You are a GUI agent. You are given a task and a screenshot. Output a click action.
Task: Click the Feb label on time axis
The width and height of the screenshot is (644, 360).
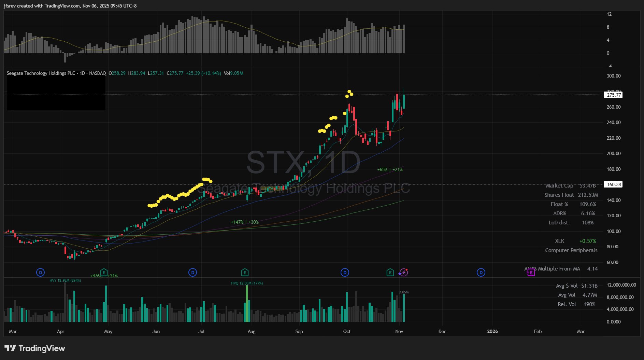tap(538, 332)
